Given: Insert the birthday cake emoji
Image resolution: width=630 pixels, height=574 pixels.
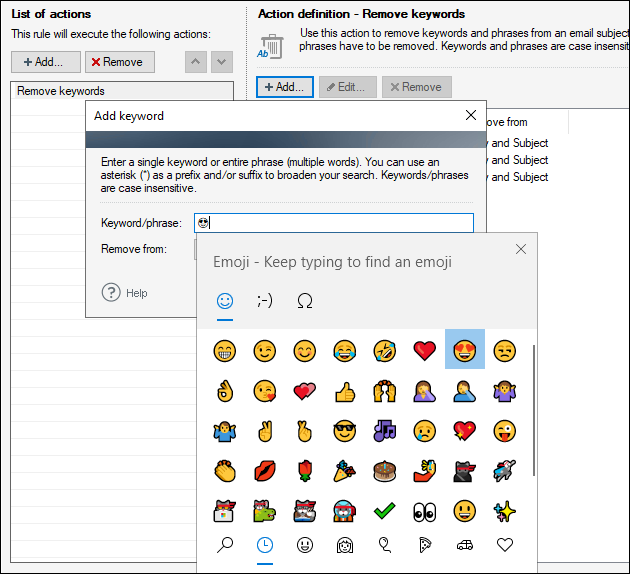Looking at the screenshot, I should tap(385, 471).
